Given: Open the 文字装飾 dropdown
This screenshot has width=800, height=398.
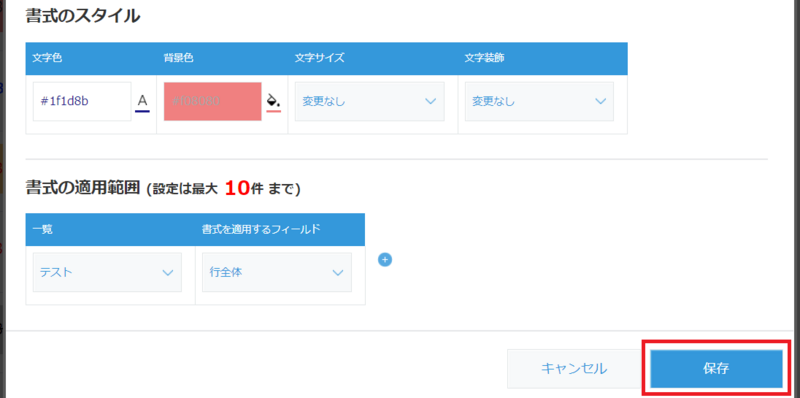Looking at the screenshot, I should (539, 102).
